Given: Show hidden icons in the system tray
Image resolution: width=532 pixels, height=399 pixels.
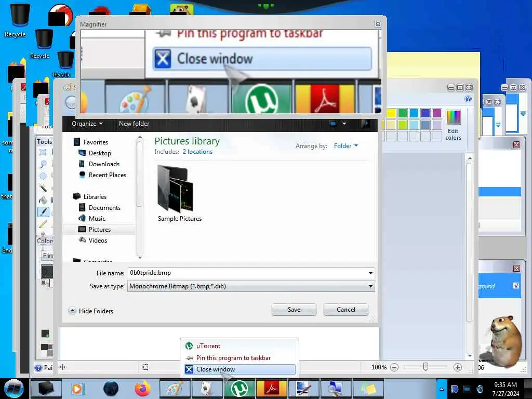Looking at the screenshot, I should [x=442, y=389].
